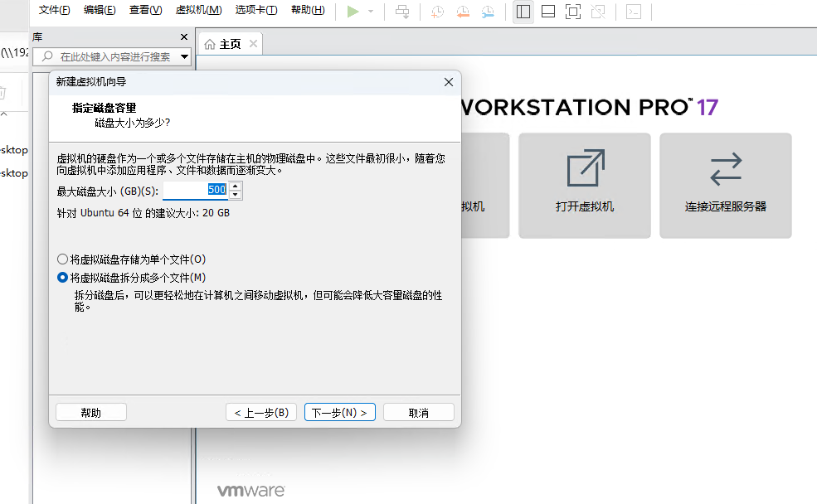Click the WORKSTATION PRO 17 title text
This screenshot has height=504, width=817.
click(590, 107)
